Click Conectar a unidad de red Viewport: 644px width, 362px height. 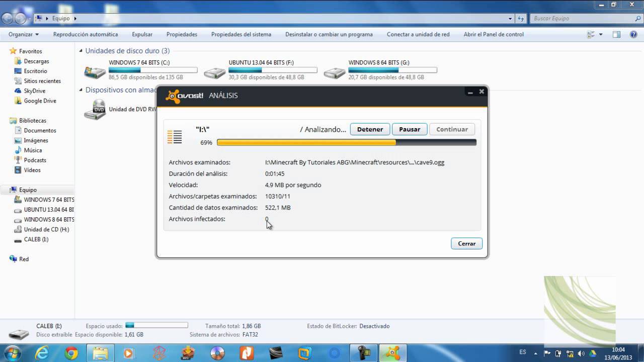click(x=418, y=34)
